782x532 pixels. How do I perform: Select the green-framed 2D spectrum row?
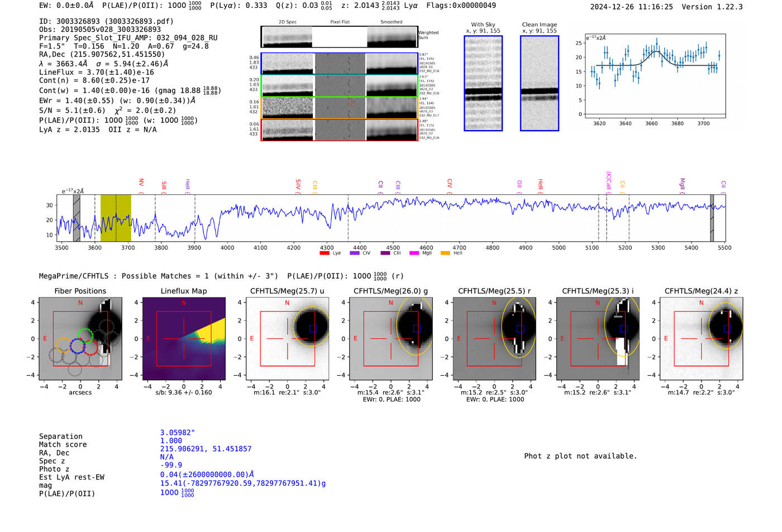point(340,85)
